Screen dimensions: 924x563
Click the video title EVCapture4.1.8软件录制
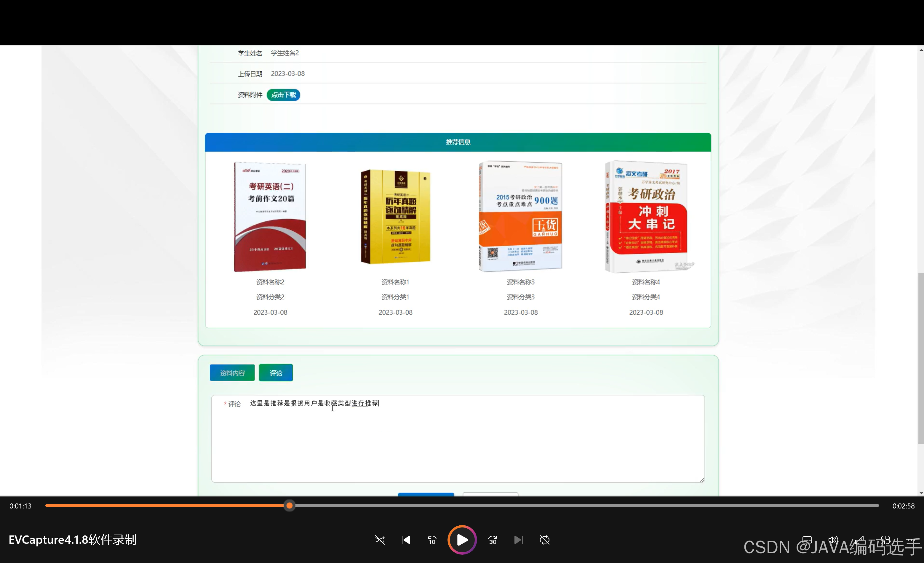pos(72,540)
